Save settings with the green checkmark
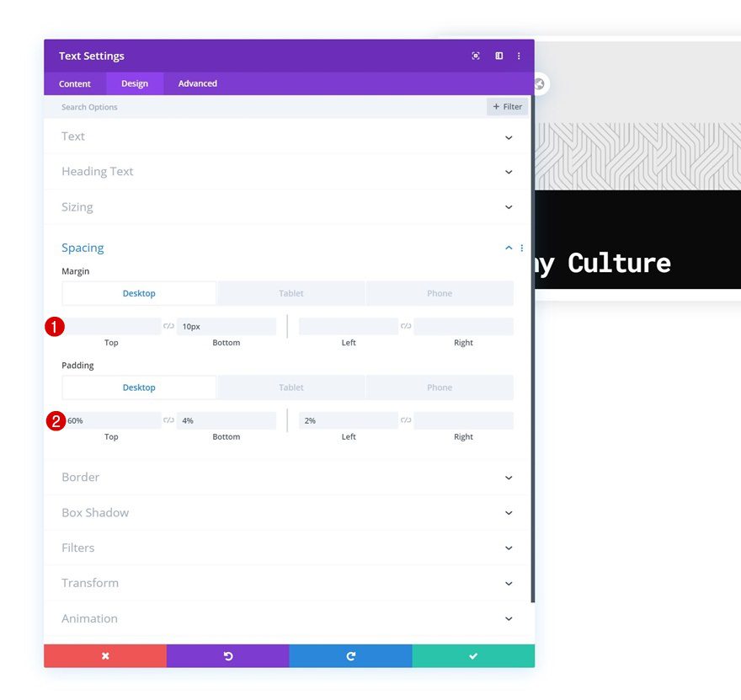Image resolution: width=741 pixels, height=700 pixels. point(473,655)
